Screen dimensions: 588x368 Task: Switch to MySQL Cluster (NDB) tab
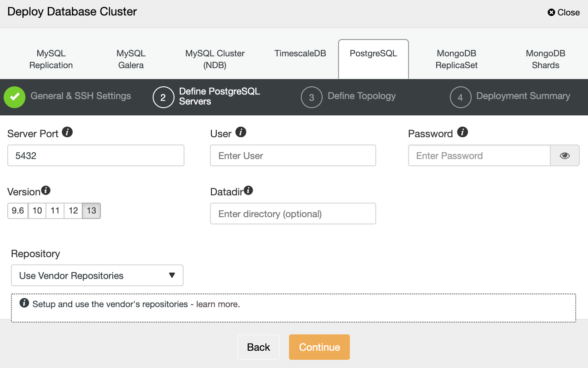tap(215, 59)
